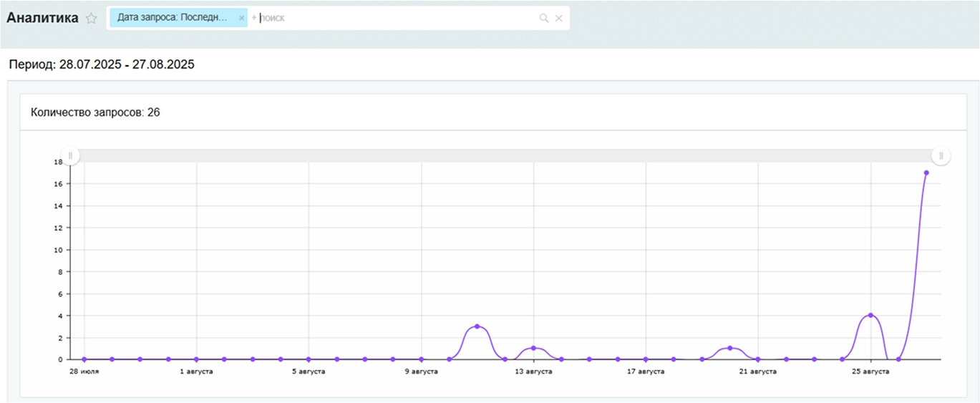Select the 1 августа data point

tap(196, 359)
